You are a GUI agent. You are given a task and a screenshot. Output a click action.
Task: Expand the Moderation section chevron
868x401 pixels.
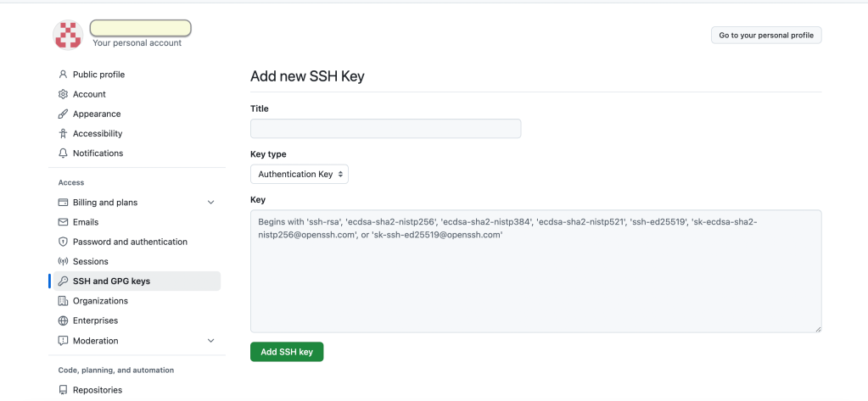[x=211, y=340]
